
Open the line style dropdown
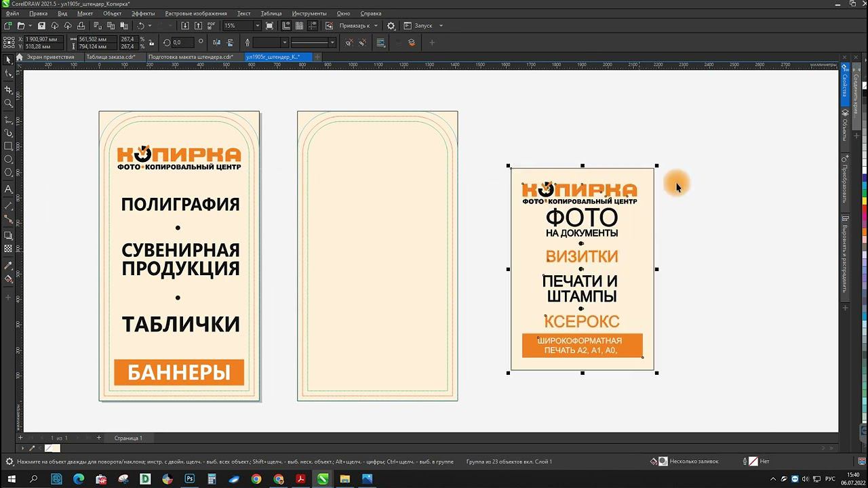coord(332,43)
